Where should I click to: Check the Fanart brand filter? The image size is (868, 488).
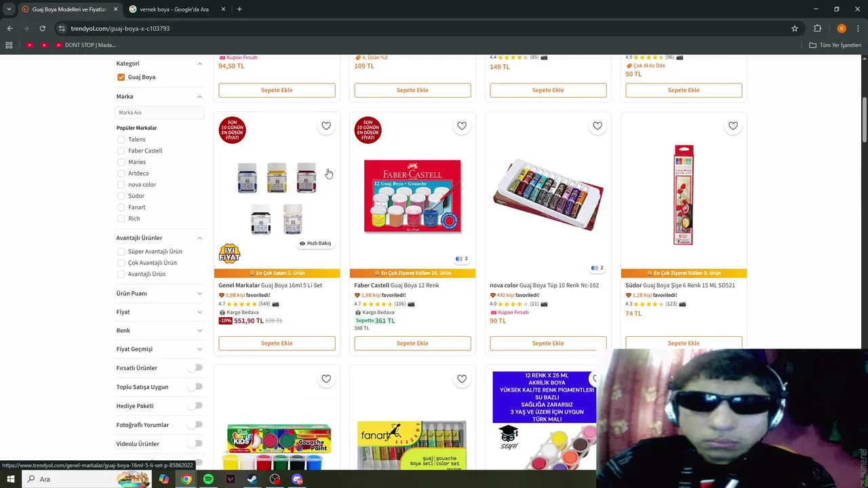[121, 207]
